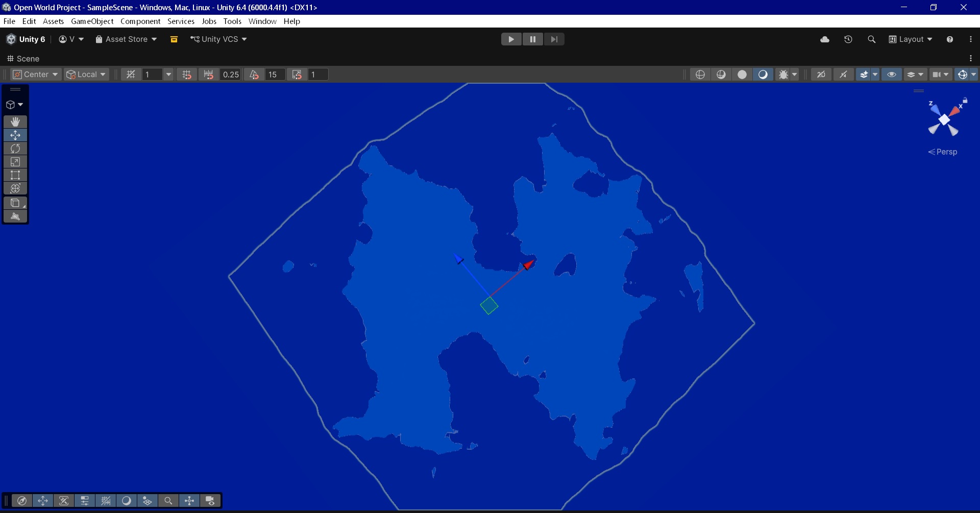980x513 pixels.
Task: Open the grid size dropdown arrow
Action: pos(168,75)
